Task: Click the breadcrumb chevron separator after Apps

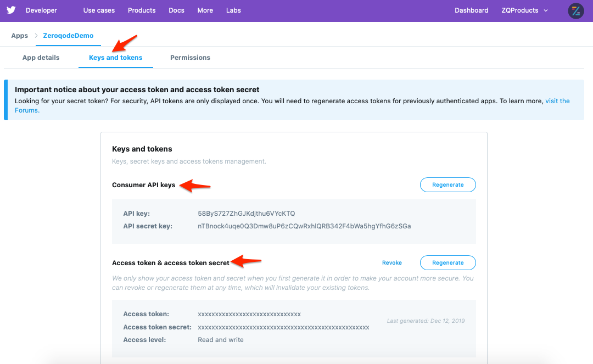Action: click(x=36, y=36)
